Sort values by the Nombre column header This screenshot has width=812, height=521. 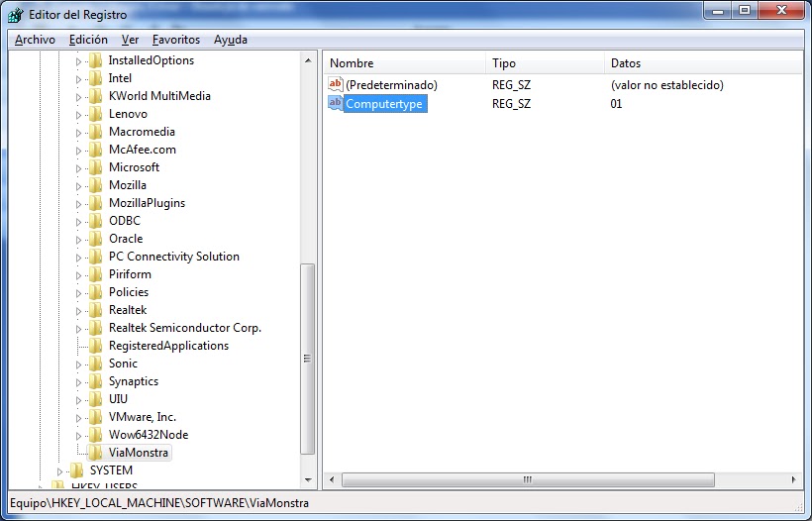[x=405, y=63]
